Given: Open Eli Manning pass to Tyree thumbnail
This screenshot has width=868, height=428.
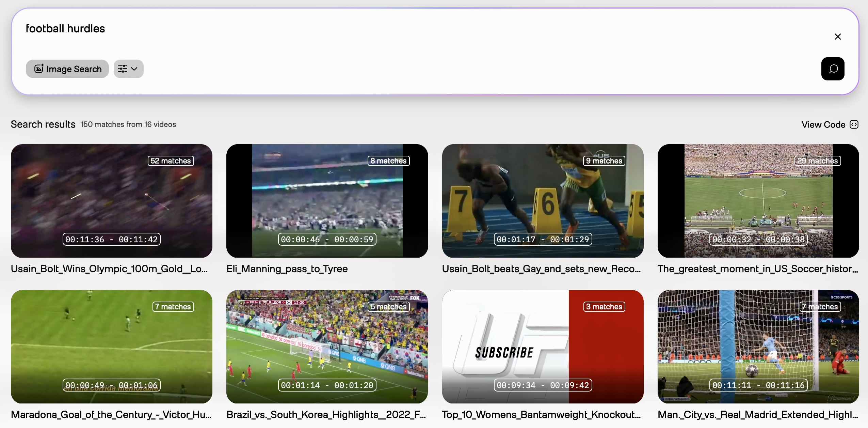Looking at the screenshot, I should [x=327, y=201].
